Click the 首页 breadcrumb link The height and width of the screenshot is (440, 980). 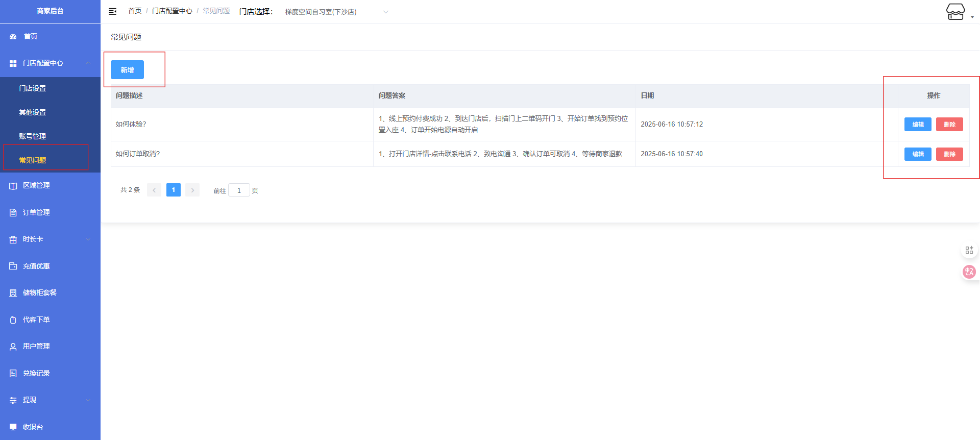pyautogui.click(x=135, y=11)
